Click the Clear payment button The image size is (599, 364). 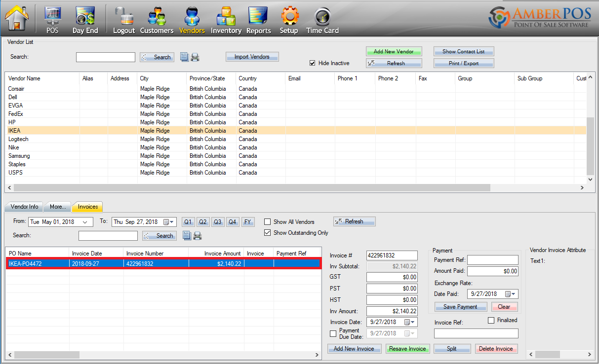click(504, 307)
